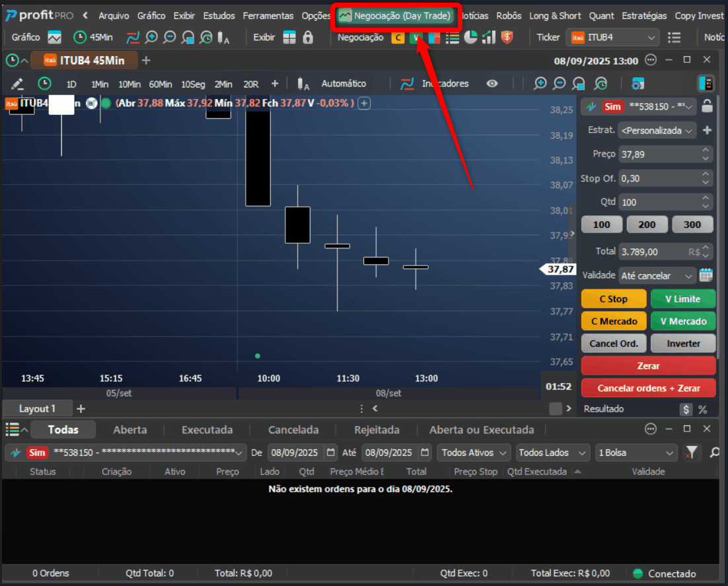Click the search magnifier in orders panel
Image resolution: width=728 pixels, height=586 pixels.
coord(715,453)
